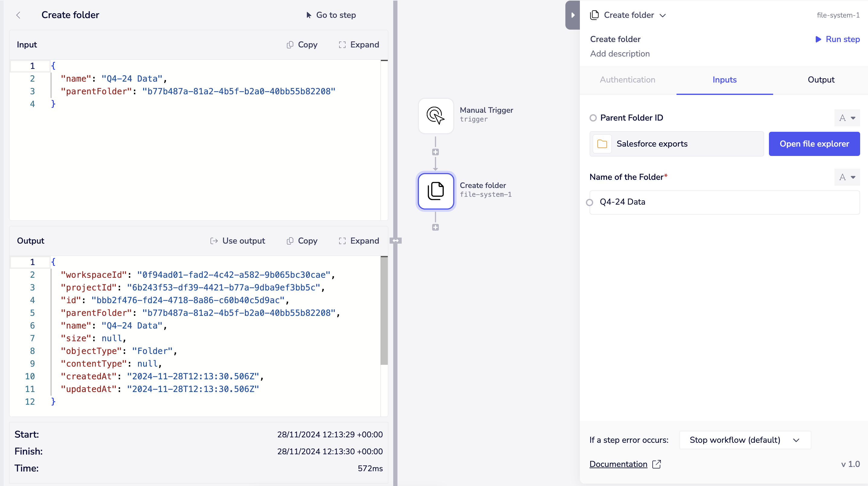Viewport: 868px width, 486px height.
Task: Collapse the side panel with the arrow handle
Action: coord(573,15)
